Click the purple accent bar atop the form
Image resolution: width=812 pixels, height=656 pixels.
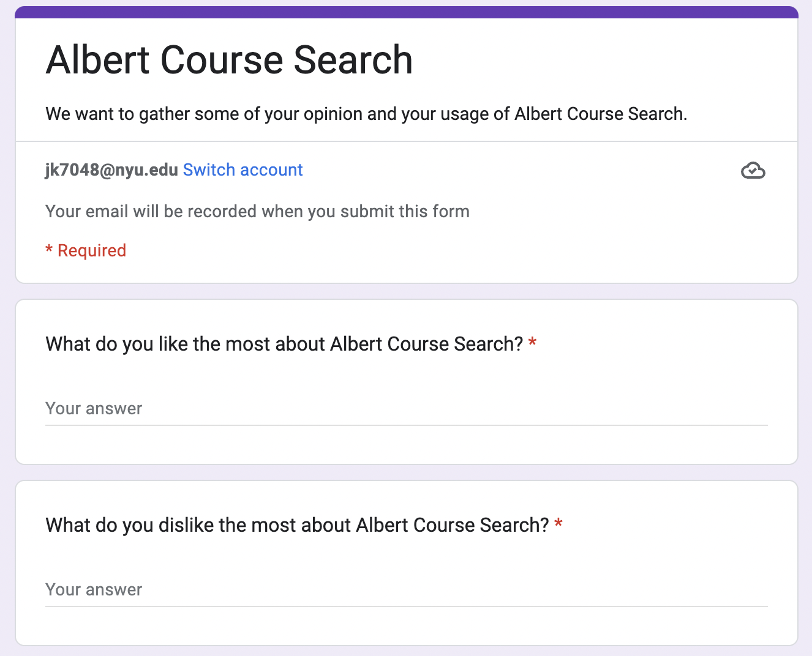(x=407, y=12)
